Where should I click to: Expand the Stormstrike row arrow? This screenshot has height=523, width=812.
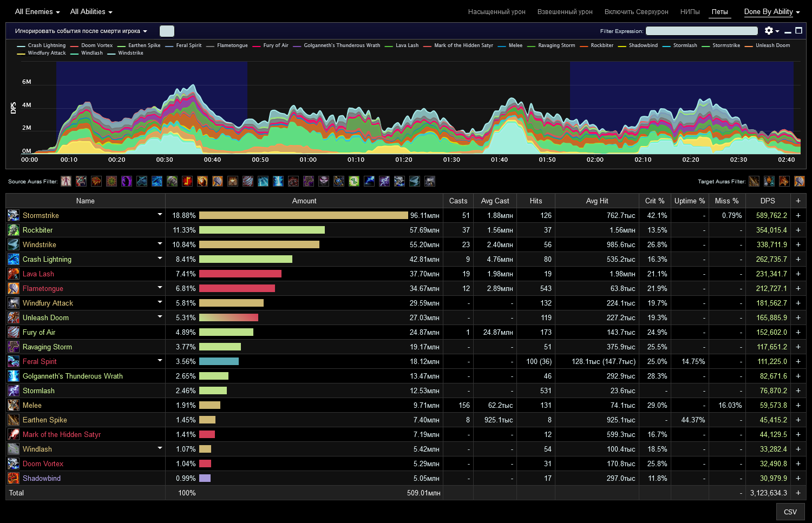(160, 215)
